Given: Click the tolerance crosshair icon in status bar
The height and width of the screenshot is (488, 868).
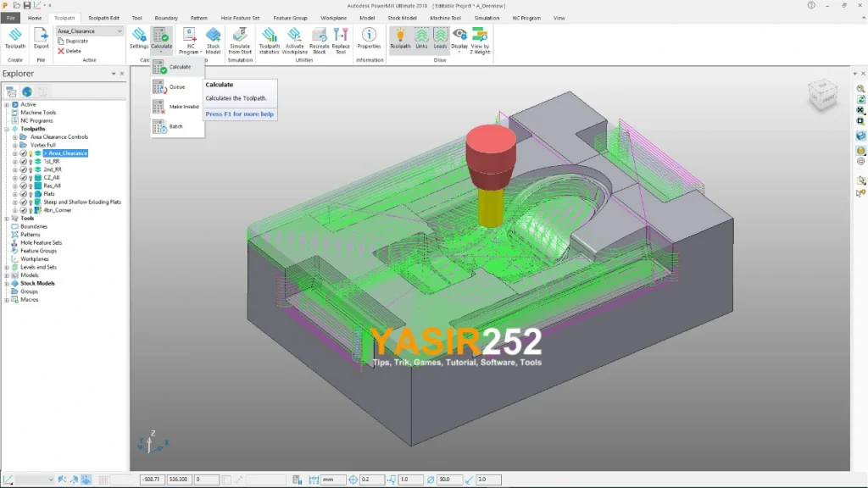Looking at the screenshot, I should pos(353,480).
